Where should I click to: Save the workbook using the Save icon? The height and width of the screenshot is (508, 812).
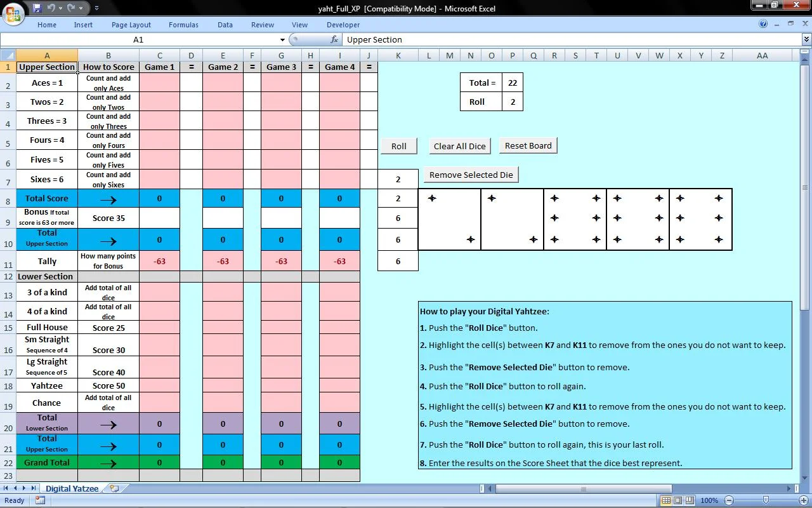pyautogui.click(x=37, y=8)
